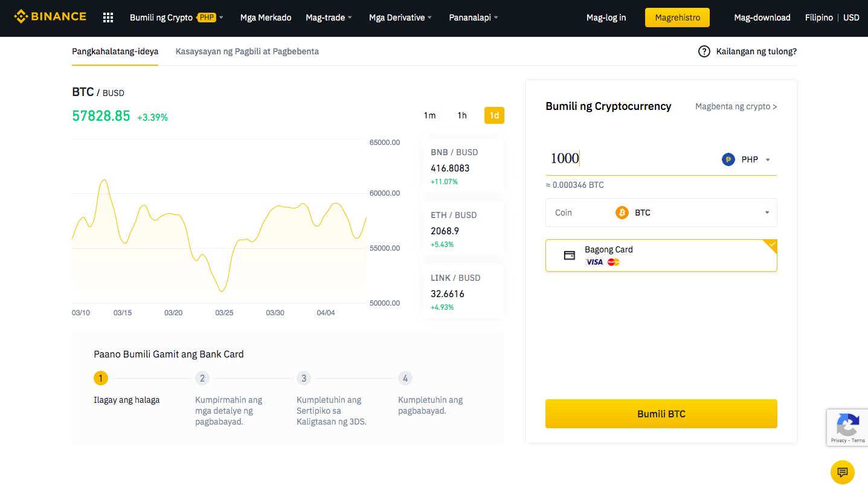The height and width of the screenshot is (485, 868).
Task: Expand the Mga Derivative menu
Action: 400,18
